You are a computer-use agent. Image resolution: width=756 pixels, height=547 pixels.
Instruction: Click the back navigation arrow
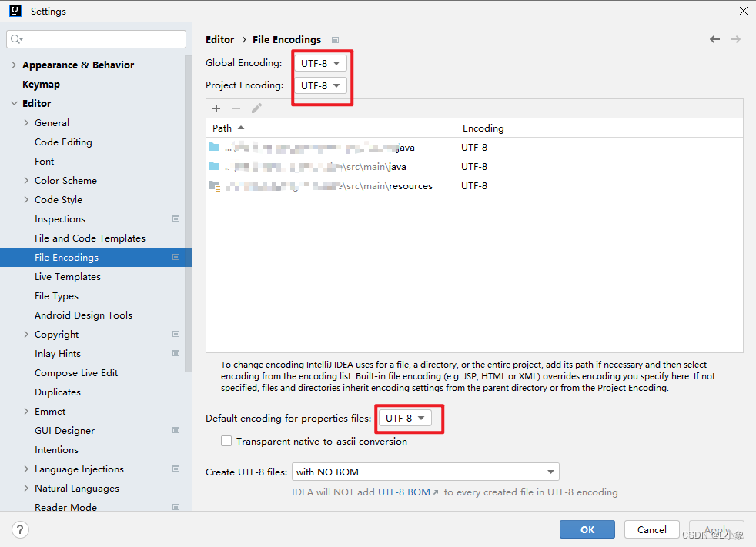[x=714, y=39]
